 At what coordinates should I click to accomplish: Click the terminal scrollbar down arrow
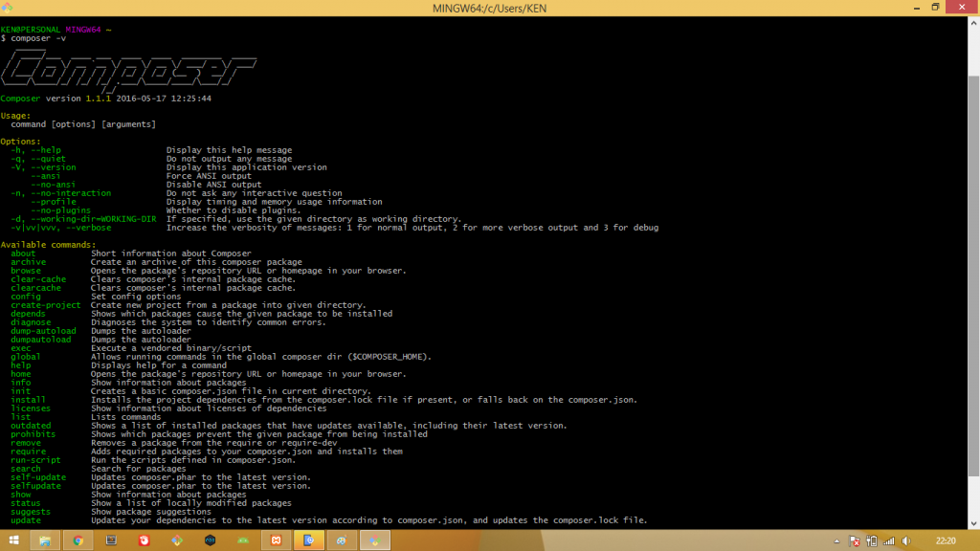coord(973,523)
